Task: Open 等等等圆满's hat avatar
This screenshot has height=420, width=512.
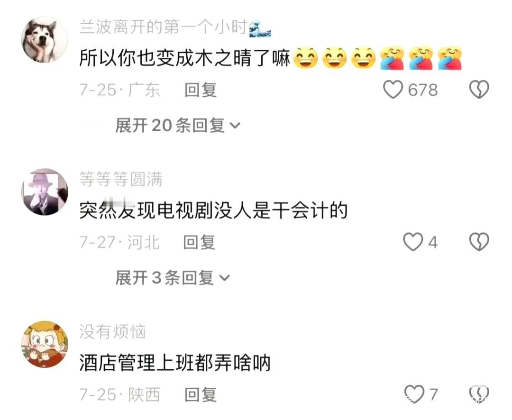Action: pos(45,192)
